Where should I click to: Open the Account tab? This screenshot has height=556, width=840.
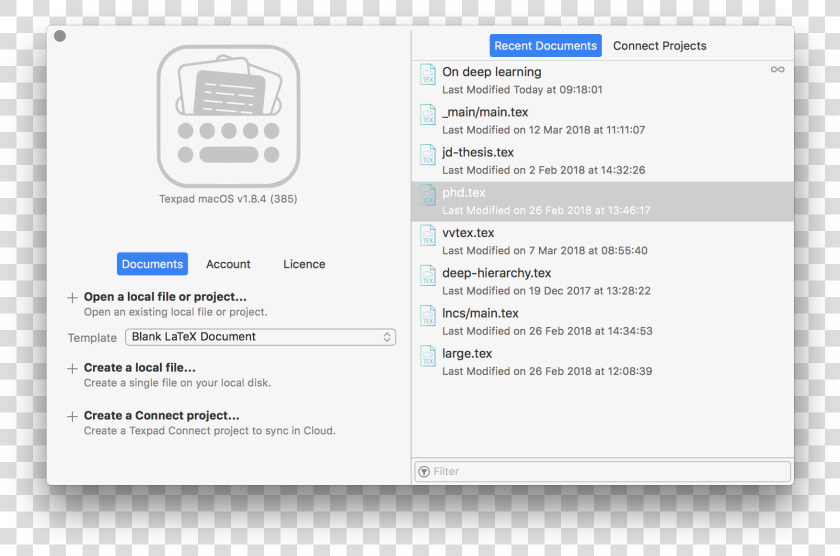click(228, 264)
